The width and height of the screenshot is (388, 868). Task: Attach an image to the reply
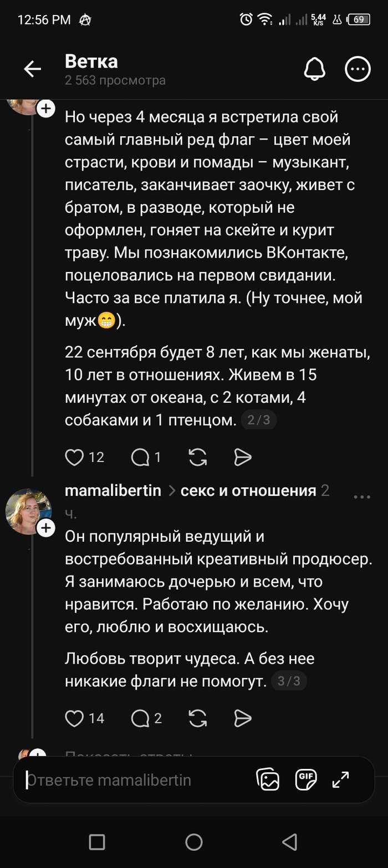pos(268,780)
